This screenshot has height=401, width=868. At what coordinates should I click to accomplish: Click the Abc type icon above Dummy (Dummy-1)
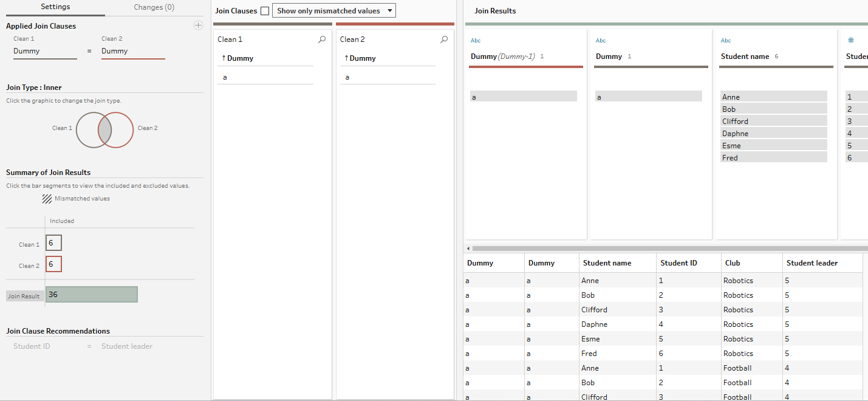(x=476, y=41)
